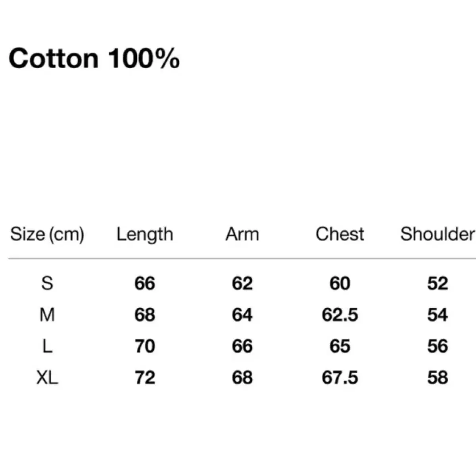Select the S size row label
Viewport: 476px width, 476px height.
[47, 283]
